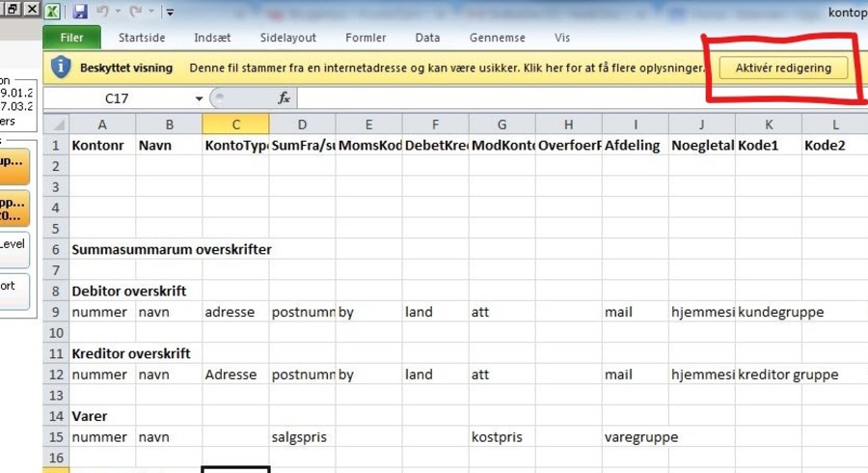The height and width of the screenshot is (473, 868).
Task: Click the Excel application icon
Action: point(53,11)
